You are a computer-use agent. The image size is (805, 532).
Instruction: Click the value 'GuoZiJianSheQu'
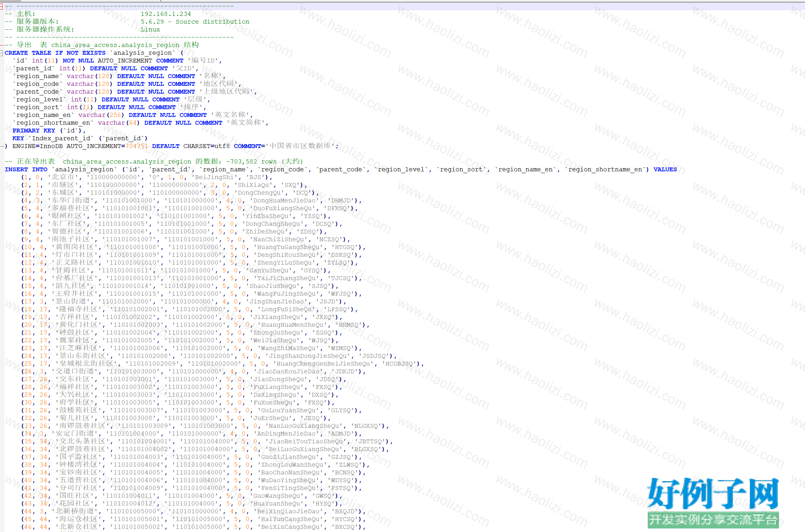[x=288, y=457]
